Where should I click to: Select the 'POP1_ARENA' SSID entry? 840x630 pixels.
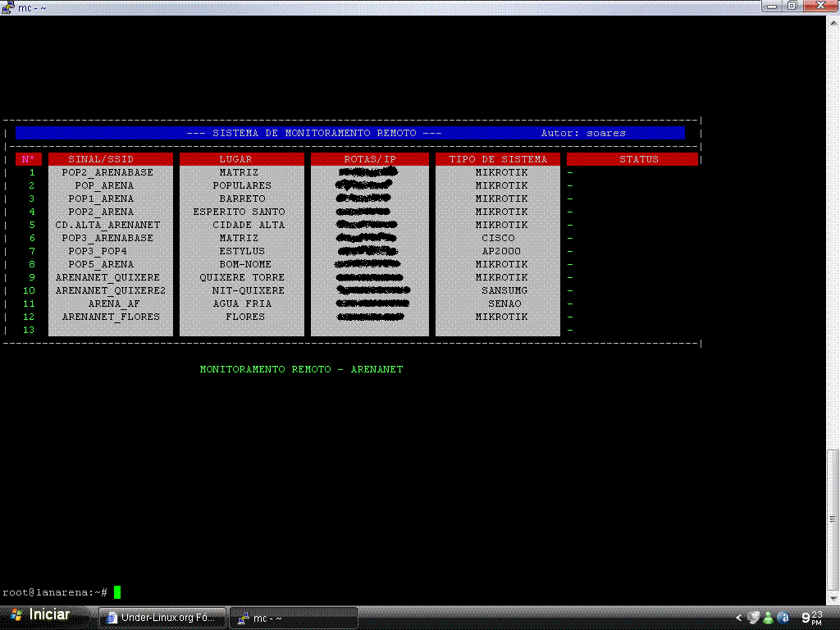(101, 199)
